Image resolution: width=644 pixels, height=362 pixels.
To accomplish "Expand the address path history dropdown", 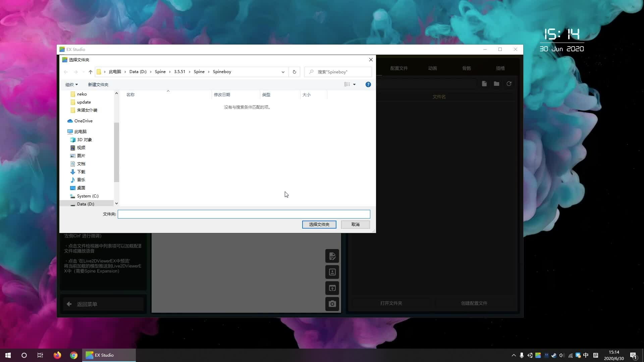I will pyautogui.click(x=283, y=72).
